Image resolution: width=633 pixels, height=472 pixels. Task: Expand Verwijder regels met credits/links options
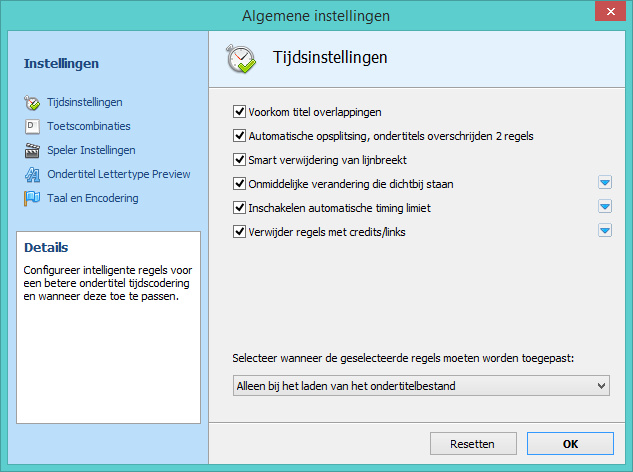click(x=604, y=231)
